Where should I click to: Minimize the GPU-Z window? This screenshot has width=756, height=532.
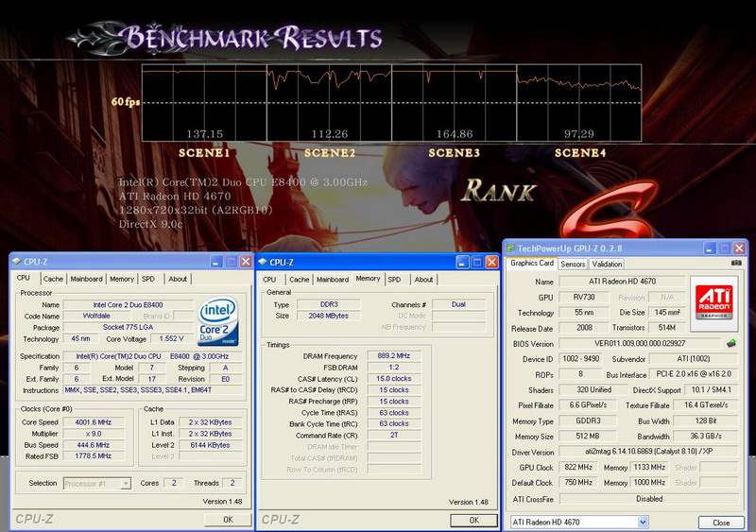pos(710,249)
